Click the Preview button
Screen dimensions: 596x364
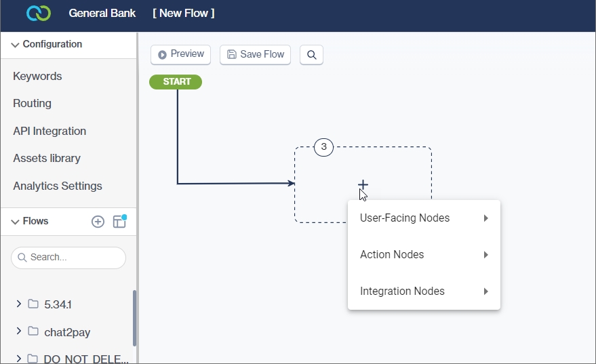click(x=181, y=54)
